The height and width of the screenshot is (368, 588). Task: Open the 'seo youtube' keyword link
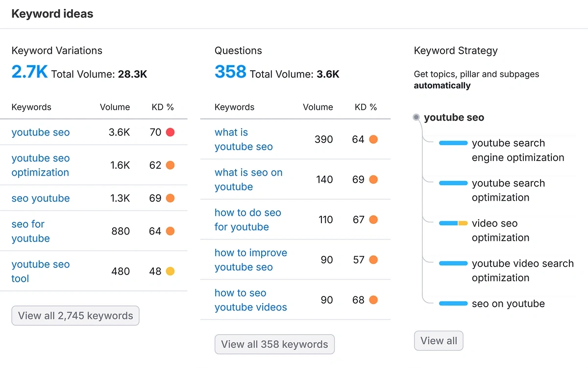(41, 198)
